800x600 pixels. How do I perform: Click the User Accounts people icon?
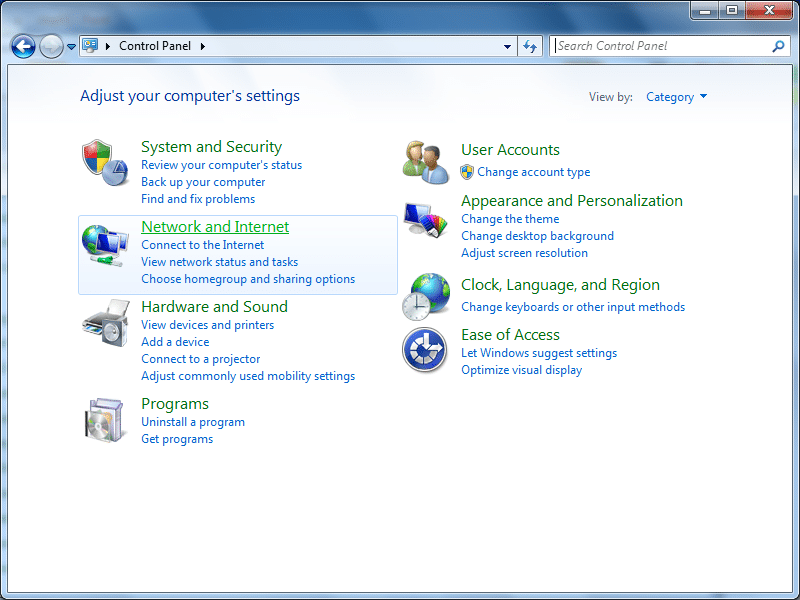[426, 162]
